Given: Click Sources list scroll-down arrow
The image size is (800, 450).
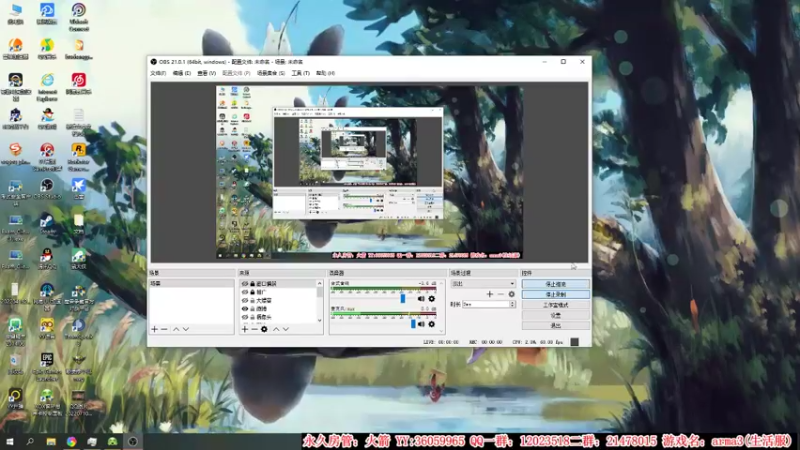Looking at the screenshot, I should point(320,320).
